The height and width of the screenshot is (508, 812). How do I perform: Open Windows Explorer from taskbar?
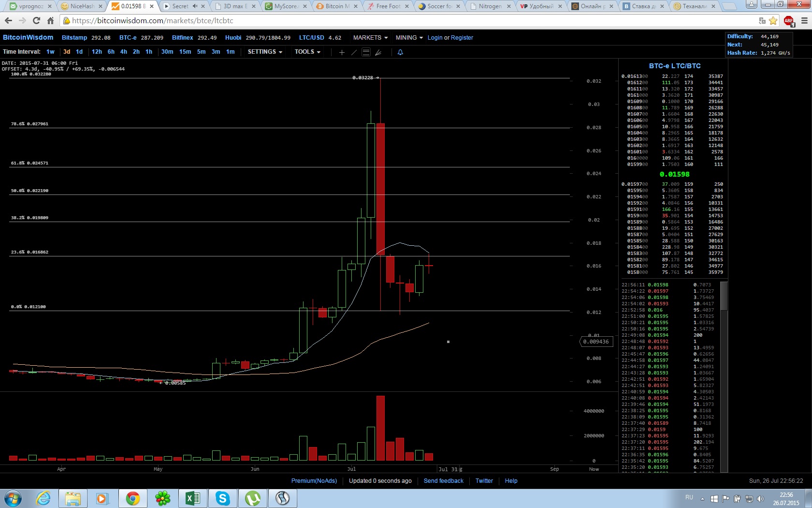click(73, 498)
